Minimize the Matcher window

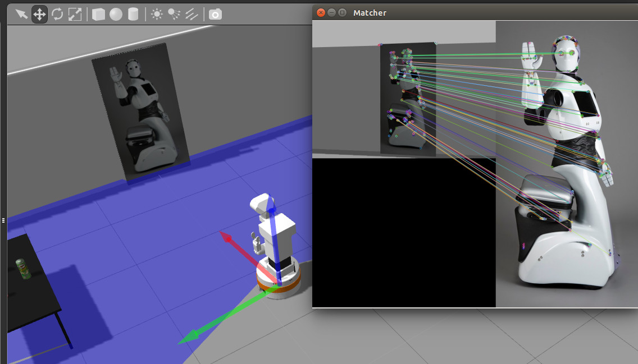coord(331,12)
